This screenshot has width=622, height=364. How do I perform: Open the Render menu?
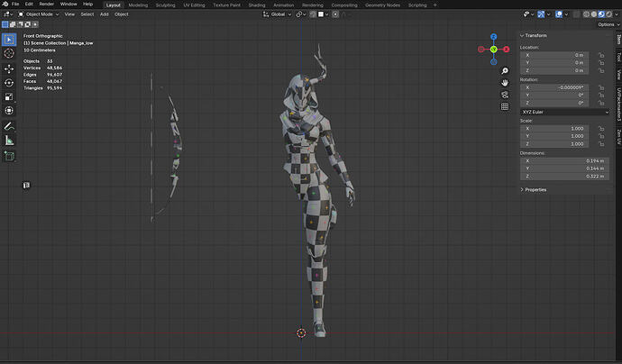46,5
